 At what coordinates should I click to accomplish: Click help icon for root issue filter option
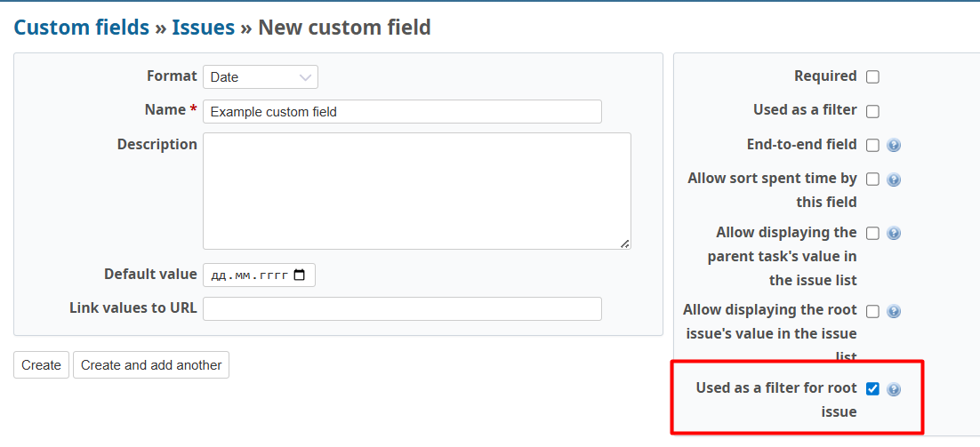pos(894,389)
